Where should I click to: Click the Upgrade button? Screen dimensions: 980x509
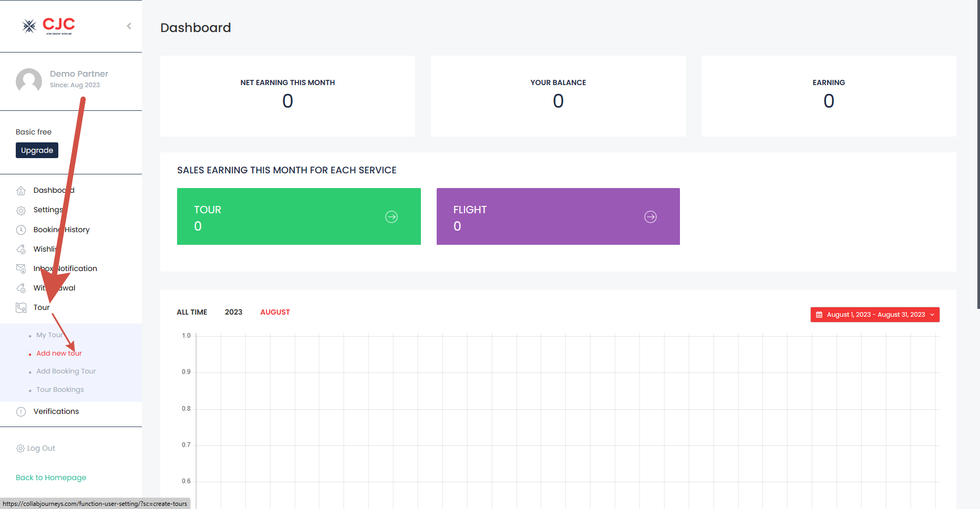pos(37,150)
